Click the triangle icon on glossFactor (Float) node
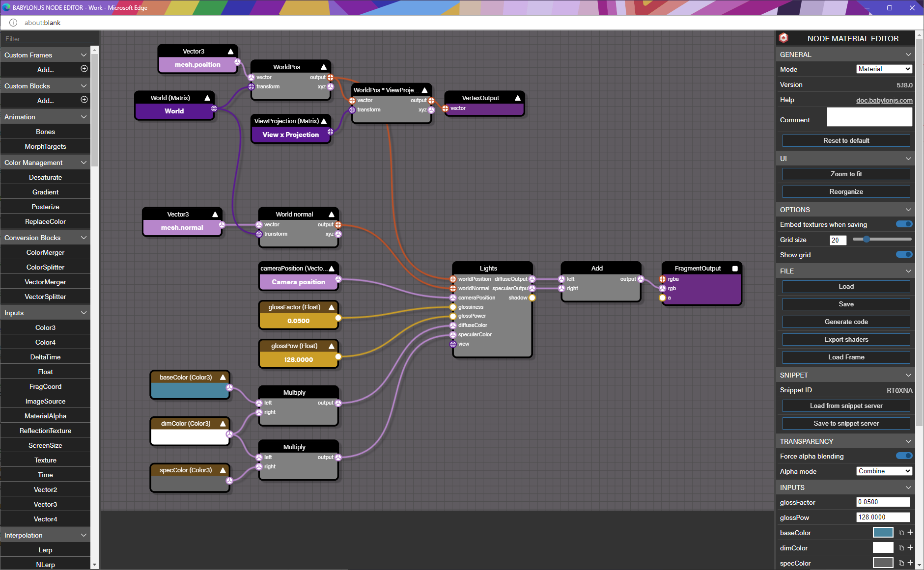 pyautogui.click(x=332, y=307)
